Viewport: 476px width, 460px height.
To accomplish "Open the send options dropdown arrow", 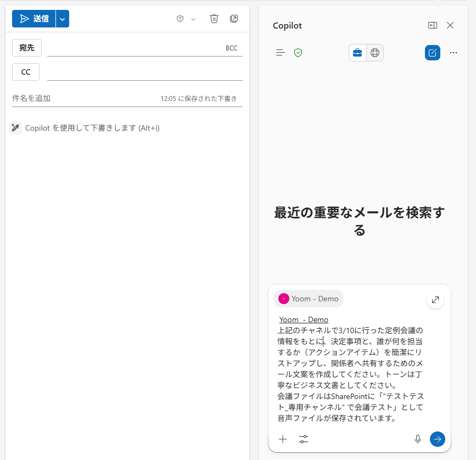I will pos(63,19).
